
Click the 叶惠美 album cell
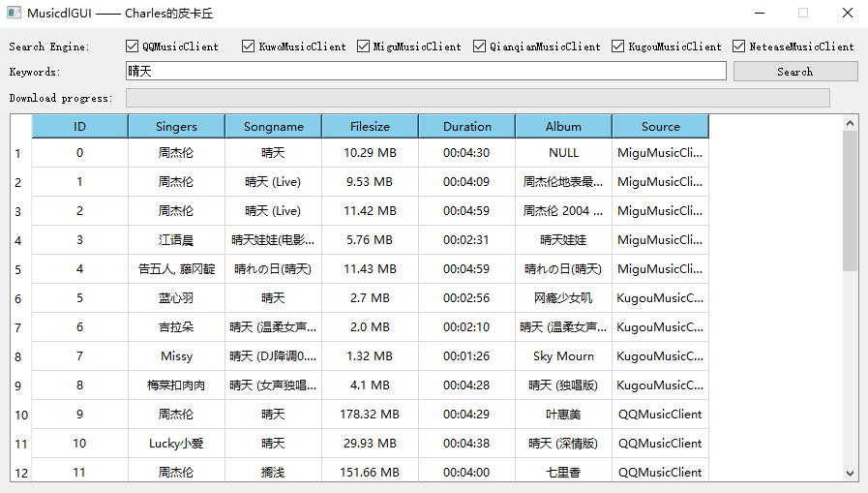pos(563,415)
